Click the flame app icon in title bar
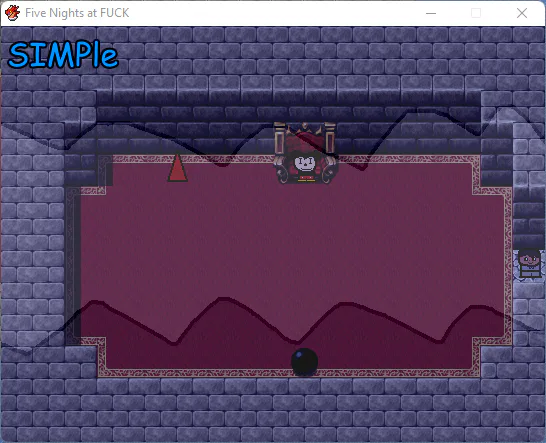The height and width of the screenshot is (443, 546). point(12,13)
